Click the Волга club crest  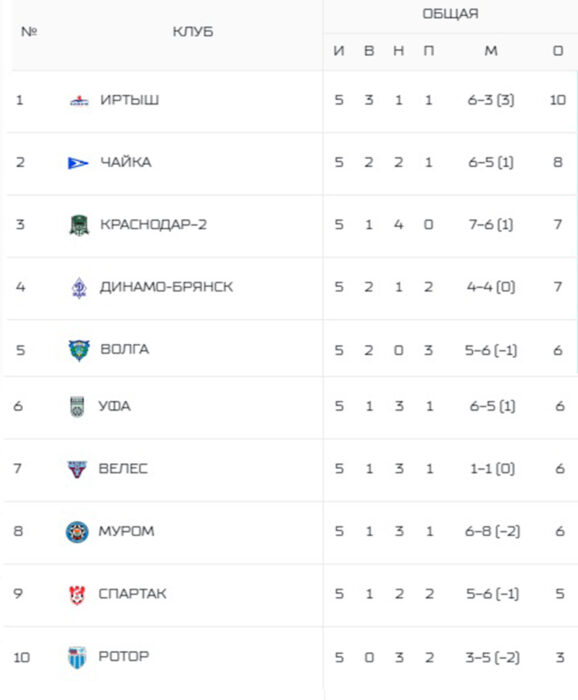click(79, 350)
